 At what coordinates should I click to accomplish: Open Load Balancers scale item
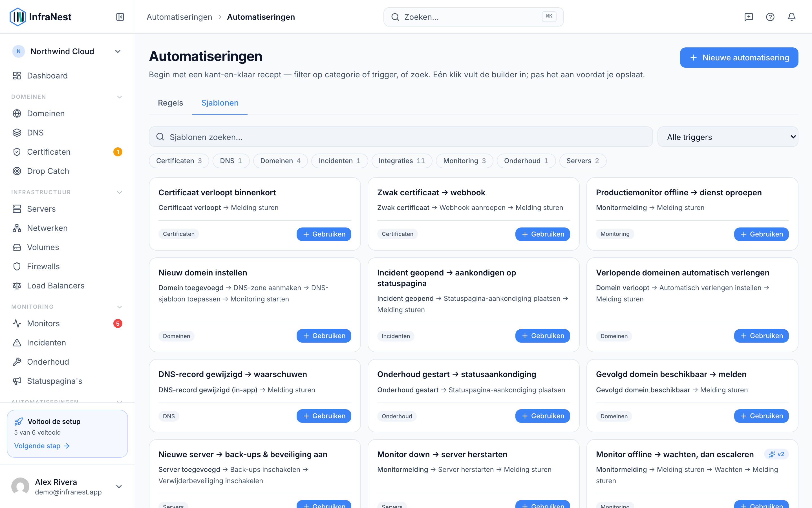67,286
